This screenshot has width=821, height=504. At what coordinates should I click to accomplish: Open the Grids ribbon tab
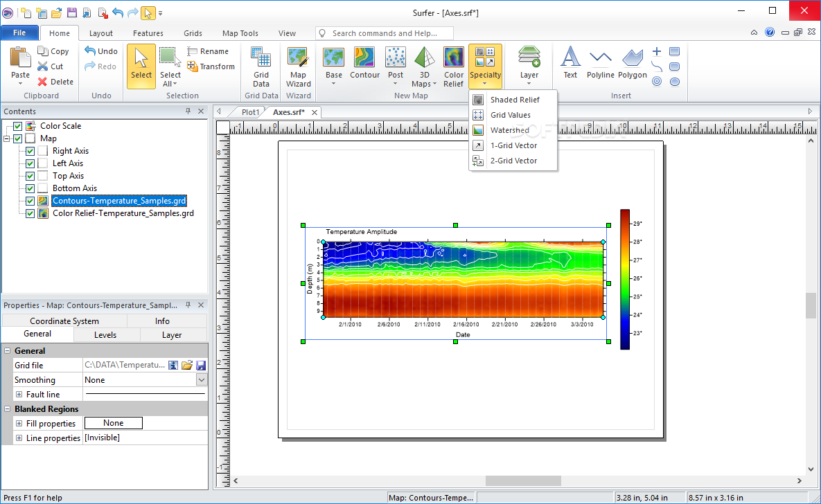tap(193, 33)
